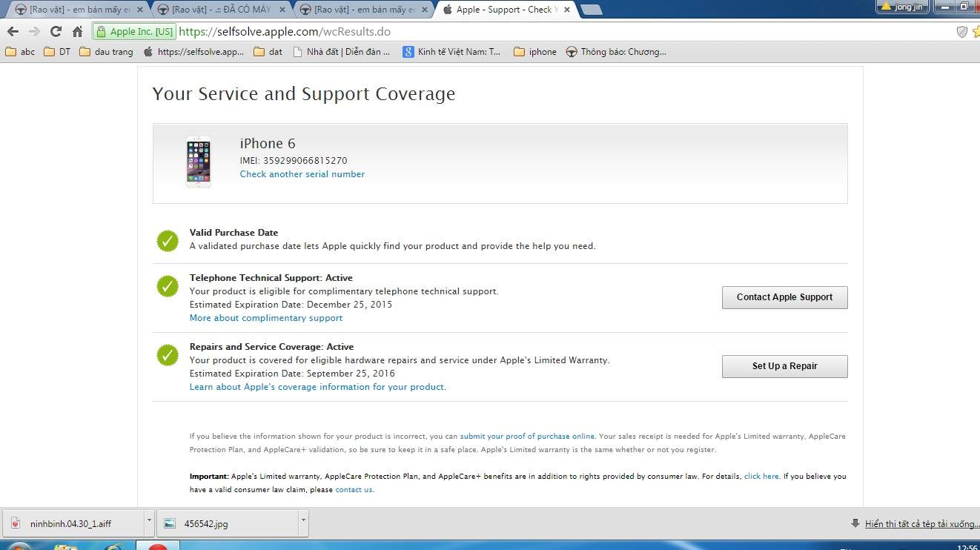Open the browser home page icon
980x550 pixels.
click(x=77, y=31)
